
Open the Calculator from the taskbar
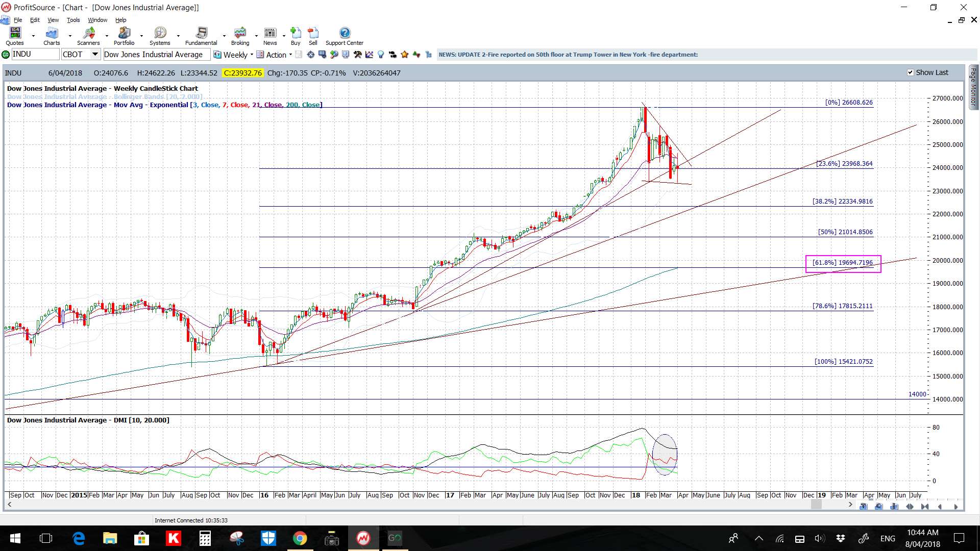205,538
